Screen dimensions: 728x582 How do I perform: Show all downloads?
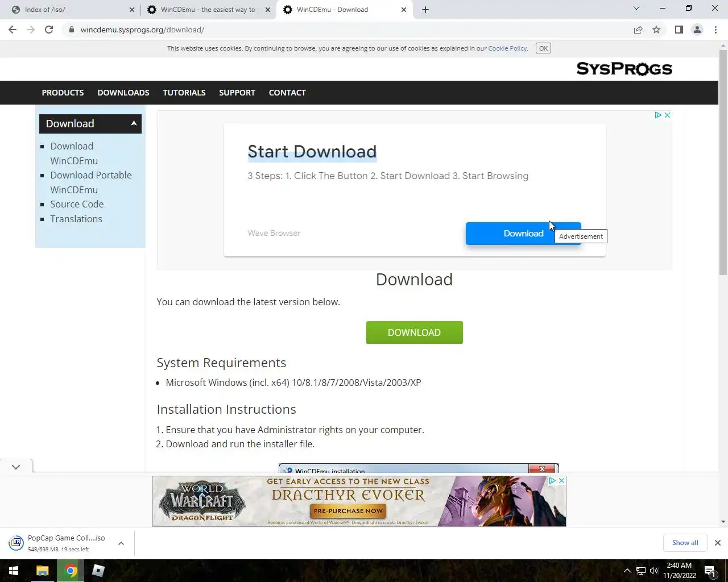click(x=685, y=543)
